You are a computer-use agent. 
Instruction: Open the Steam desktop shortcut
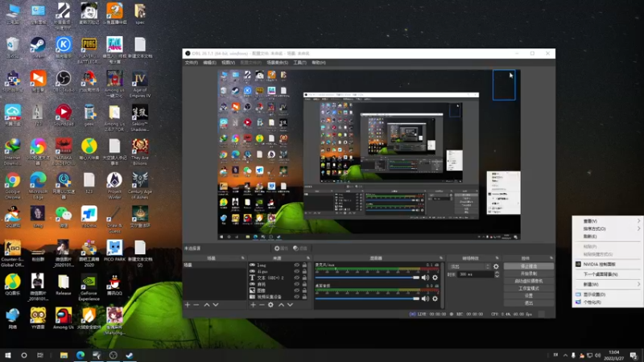point(38,47)
